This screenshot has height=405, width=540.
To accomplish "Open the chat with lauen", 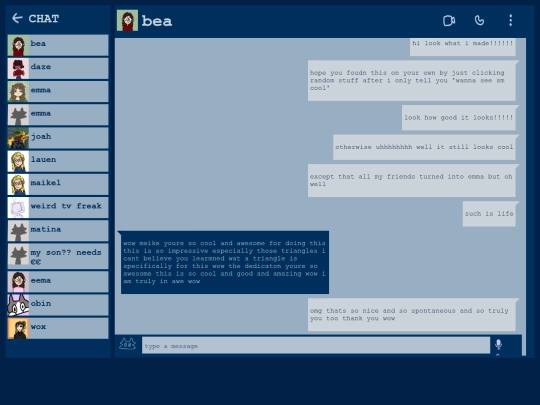I will point(58,161).
